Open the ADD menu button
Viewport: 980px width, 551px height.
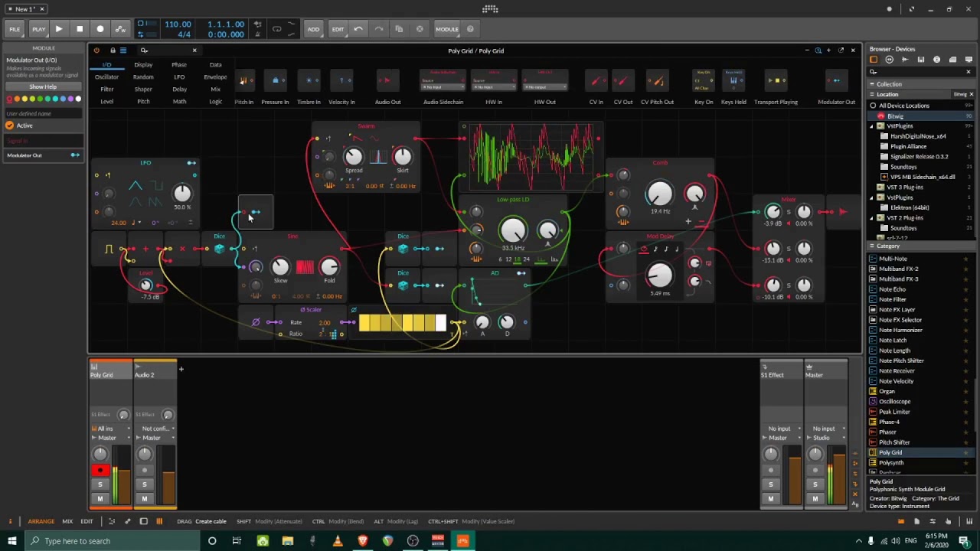pyautogui.click(x=313, y=29)
